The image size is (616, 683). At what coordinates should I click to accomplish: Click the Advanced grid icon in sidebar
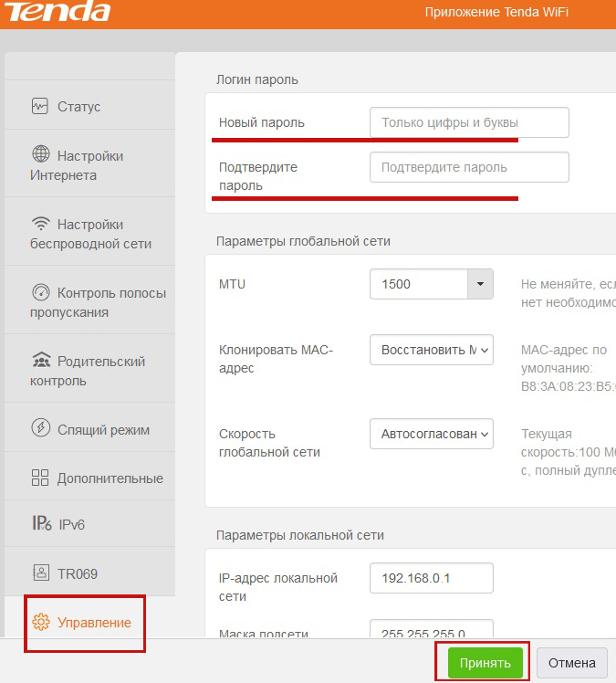[40, 478]
